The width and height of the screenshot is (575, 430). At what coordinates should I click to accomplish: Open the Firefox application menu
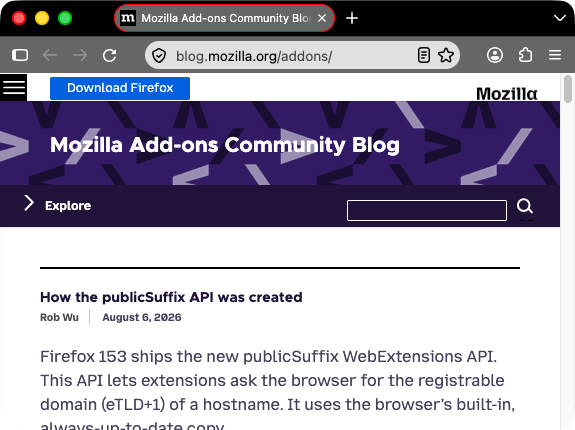tap(555, 55)
